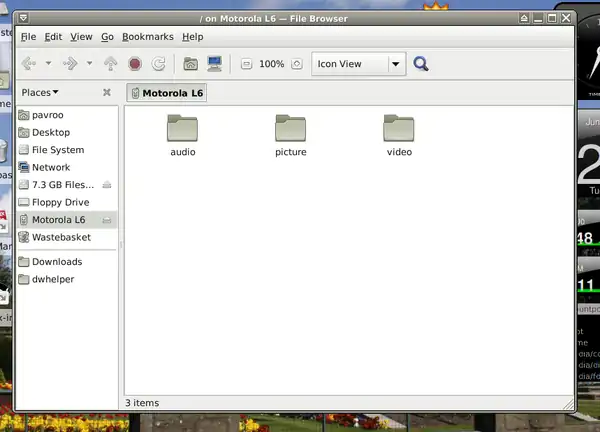Open the Bookmarks menu
This screenshot has height=432, width=600.
(147, 36)
